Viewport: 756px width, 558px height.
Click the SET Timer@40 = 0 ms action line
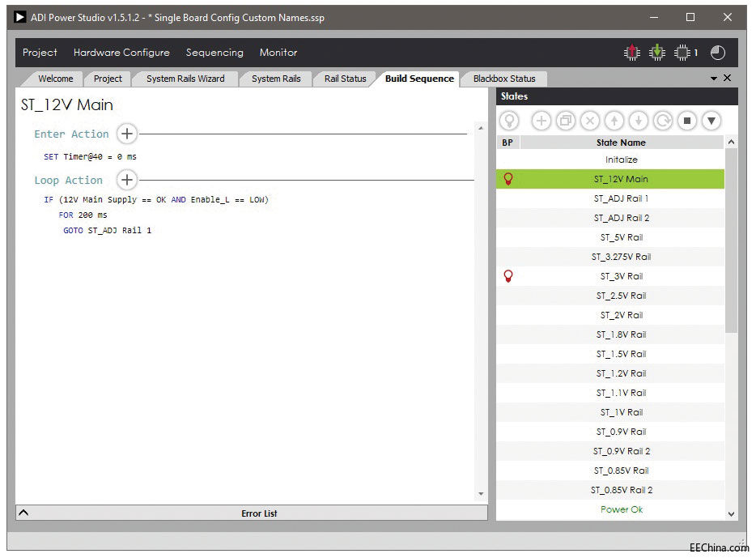tap(90, 157)
